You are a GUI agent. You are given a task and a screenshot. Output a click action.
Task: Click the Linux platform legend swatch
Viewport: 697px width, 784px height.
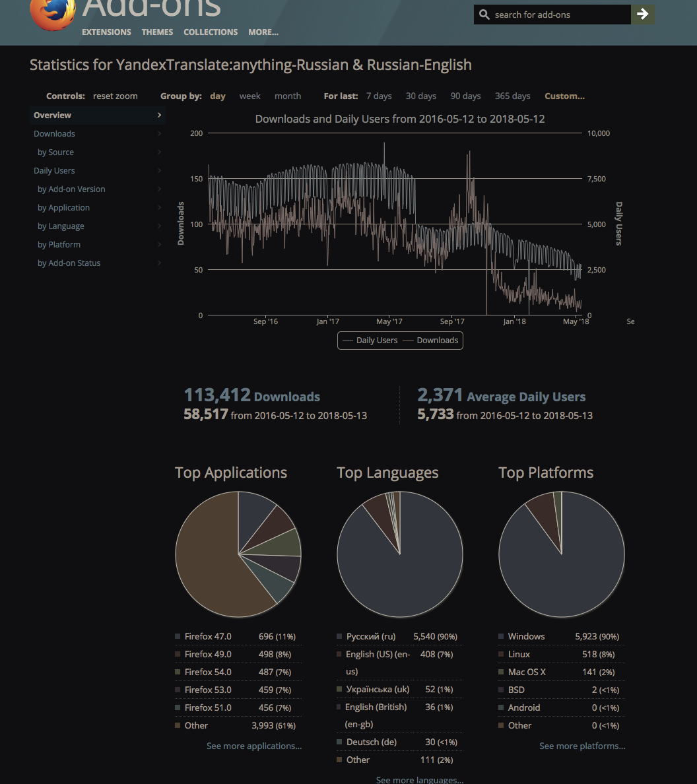tap(501, 654)
